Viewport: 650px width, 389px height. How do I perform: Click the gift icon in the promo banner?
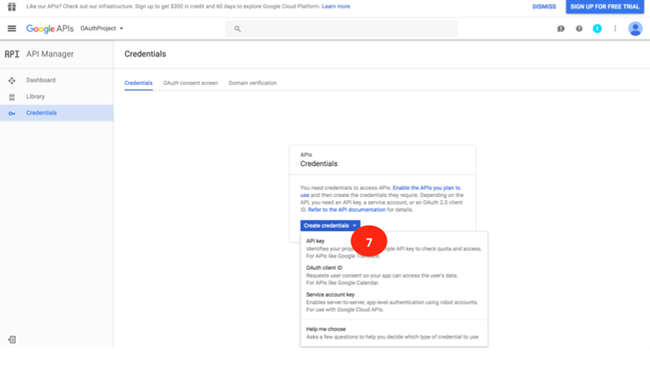(x=12, y=7)
